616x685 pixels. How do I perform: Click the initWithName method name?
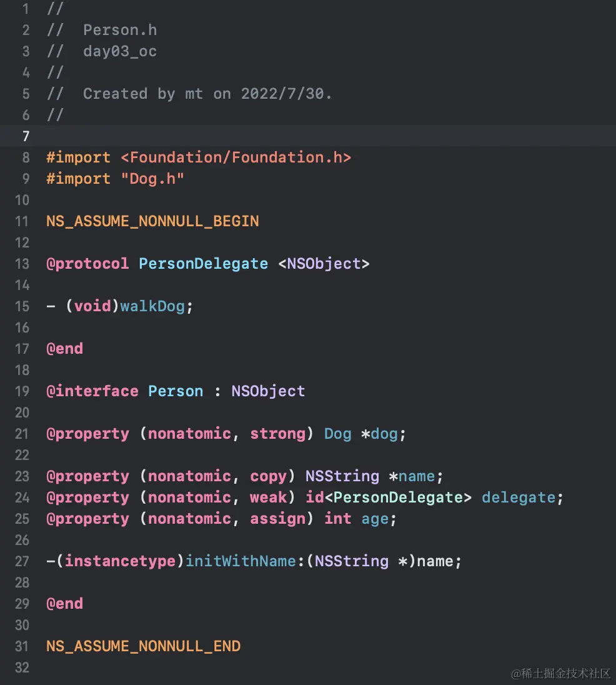241,561
